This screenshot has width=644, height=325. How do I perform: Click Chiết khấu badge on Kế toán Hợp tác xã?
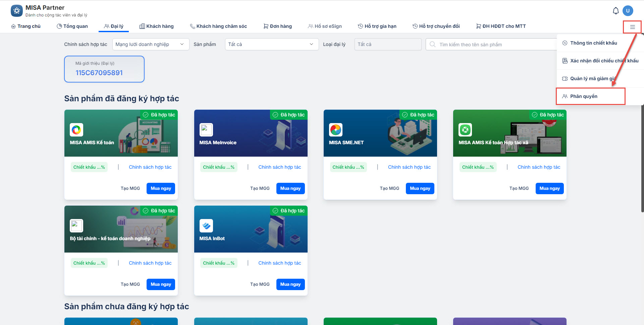tap(478, 167)
